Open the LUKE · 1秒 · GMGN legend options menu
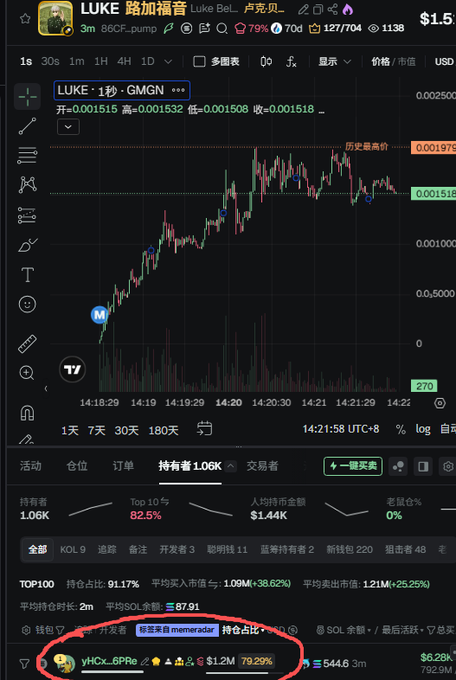 (178, 90)
